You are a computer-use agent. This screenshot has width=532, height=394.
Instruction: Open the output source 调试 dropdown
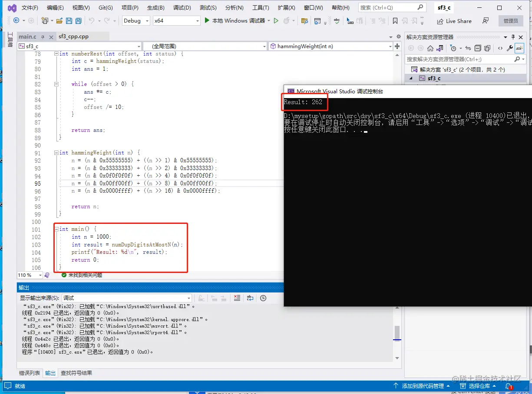click(126, 298)
